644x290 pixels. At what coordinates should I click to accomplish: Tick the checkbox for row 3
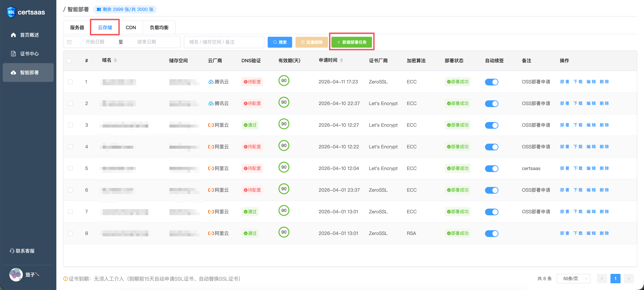click(70, 125)
